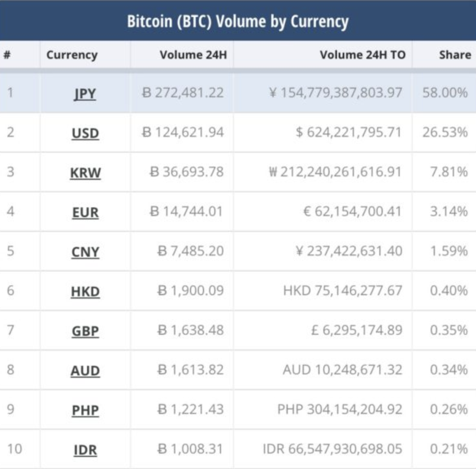Click the GBP volume Ƀ 1,638.48
The width and height of the screenshot is (476, 469).
coord(190,330)
